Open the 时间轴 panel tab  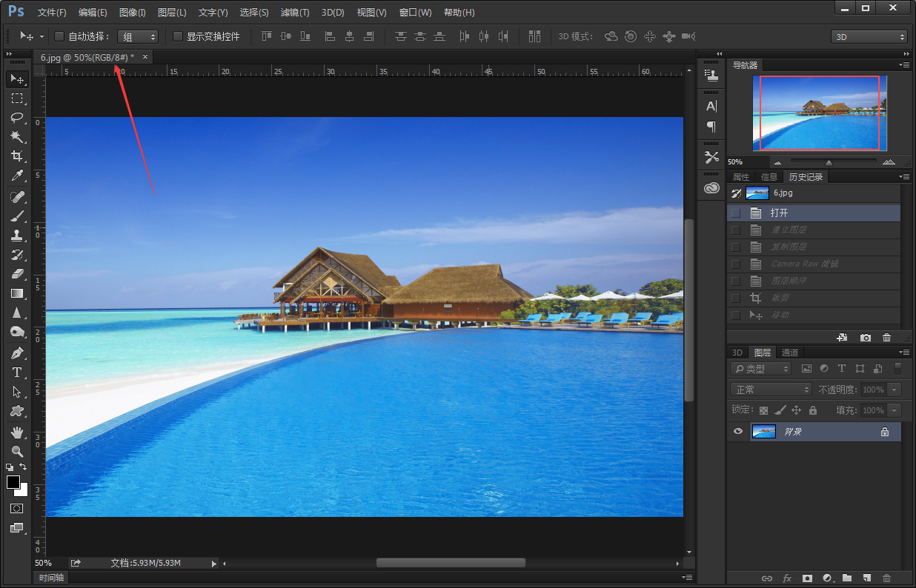click(x=50, y=578)
